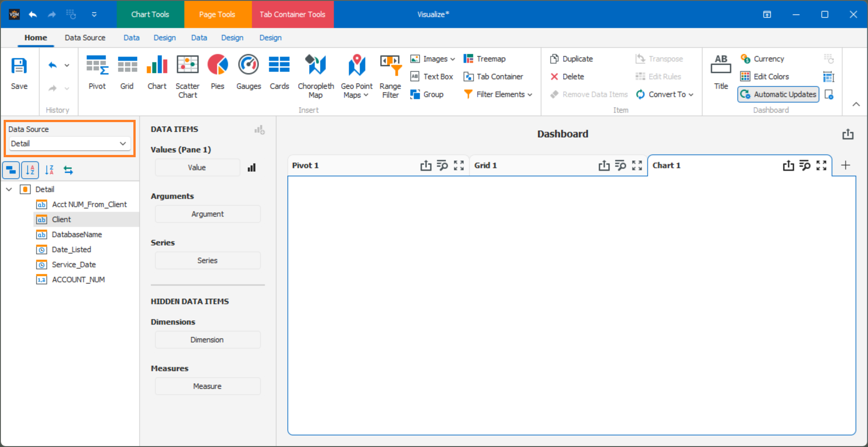Open the Data Source selection dropdown
868x447 pixels.
[x=69, y=143]
